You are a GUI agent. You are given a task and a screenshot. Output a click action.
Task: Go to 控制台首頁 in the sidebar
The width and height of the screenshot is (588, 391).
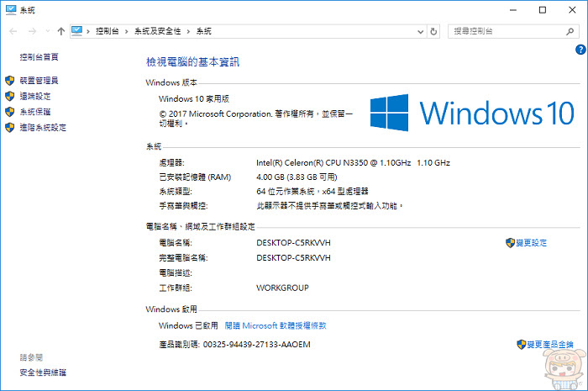pyautogui.click(x=39, y=57)
